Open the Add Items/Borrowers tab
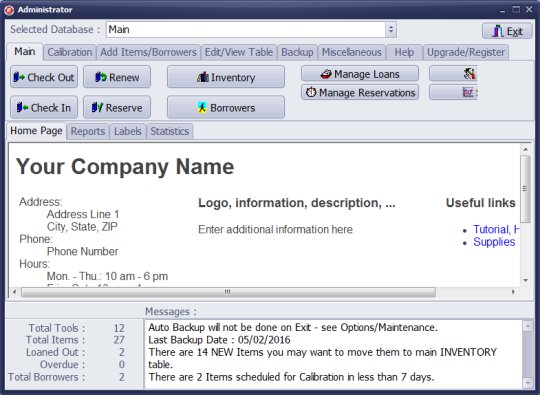Screen dimensions: 540x395 148,52
